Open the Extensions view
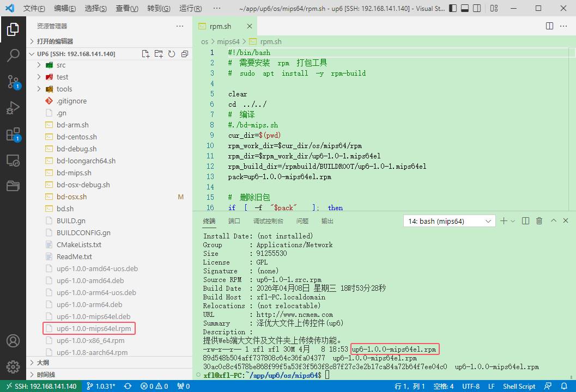 [x=13, y=134]
